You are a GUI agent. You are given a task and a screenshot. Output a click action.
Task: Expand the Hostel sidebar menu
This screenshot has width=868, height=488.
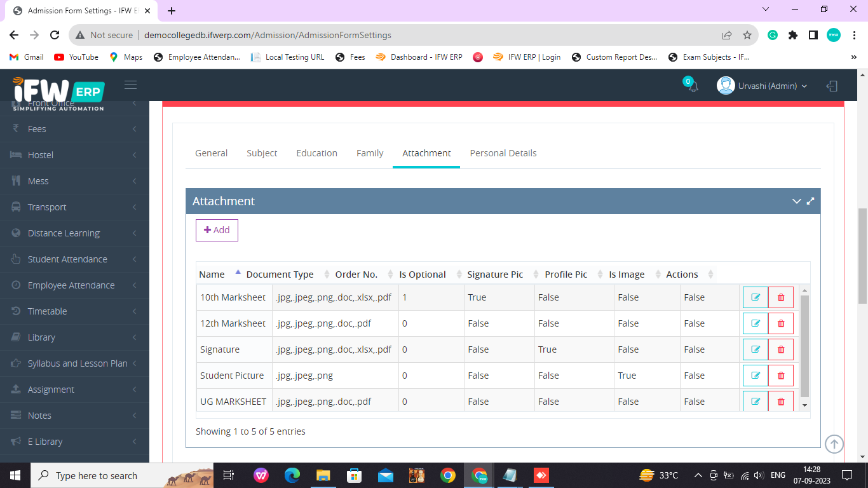(74, 154)
